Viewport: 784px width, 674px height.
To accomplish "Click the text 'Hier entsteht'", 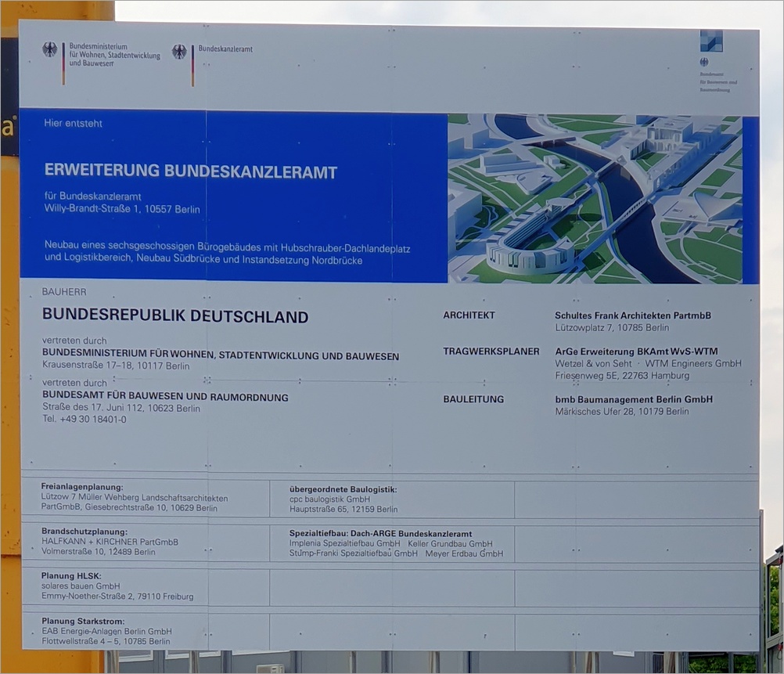I will (73, 123).
